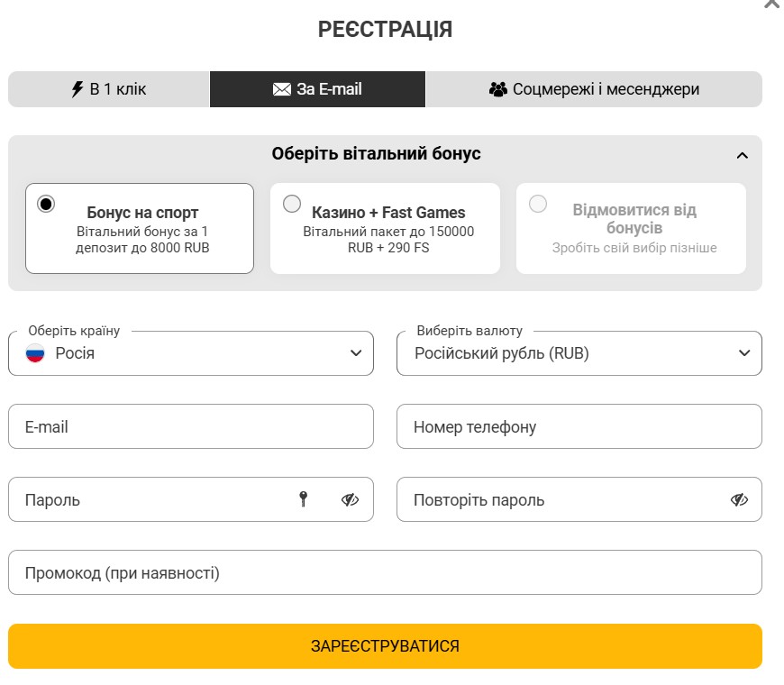The width and height of the screenshot is (784, 685).
Task: Click the envelope icon in E-mail tab
Action: 282,89
